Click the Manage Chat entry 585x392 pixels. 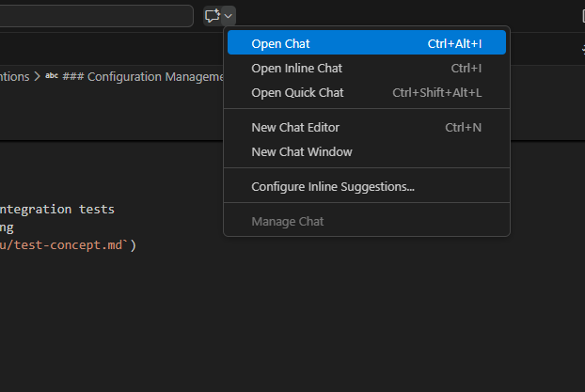click(x=367, y=221)
